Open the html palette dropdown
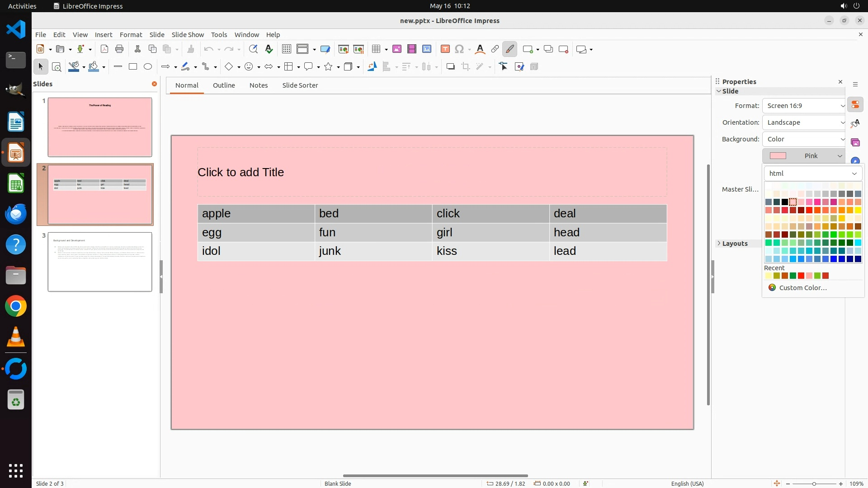The width and height of the screenshot is (868, 488). (813, 174)
